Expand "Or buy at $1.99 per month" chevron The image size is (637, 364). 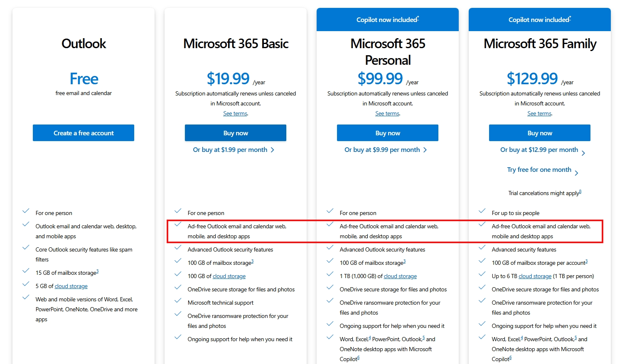tap(273, 149)
